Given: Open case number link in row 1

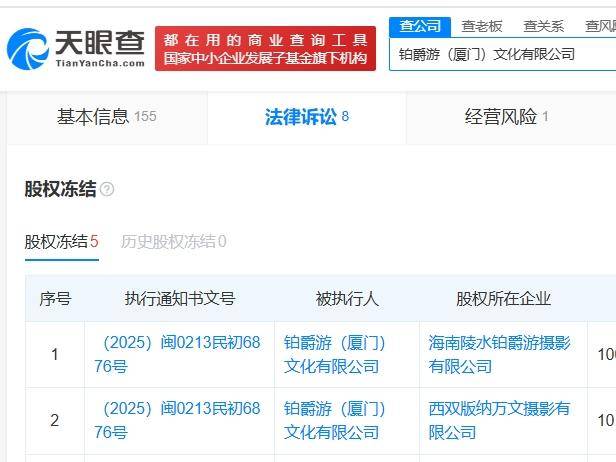Looking at the screenshot, I should [x=179, y=354].
